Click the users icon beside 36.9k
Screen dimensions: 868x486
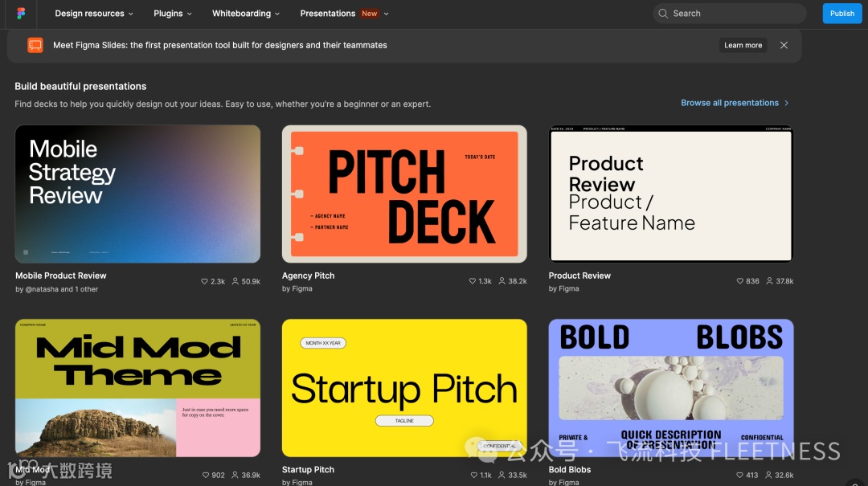coord(235,475)
